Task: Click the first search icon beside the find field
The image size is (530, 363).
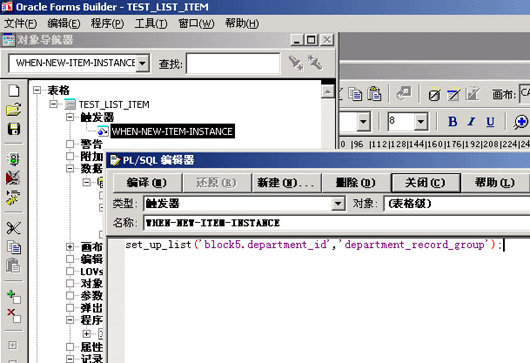Action: (296, 63)
